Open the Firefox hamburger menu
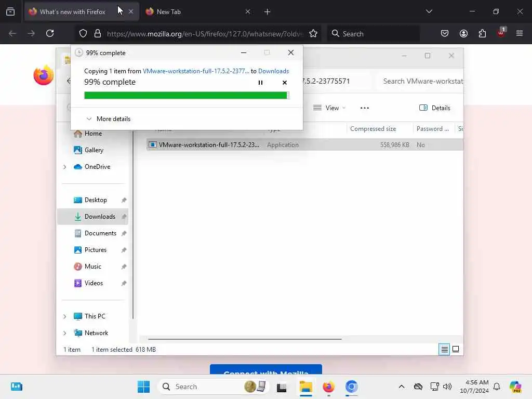 [x=520, y=33]
